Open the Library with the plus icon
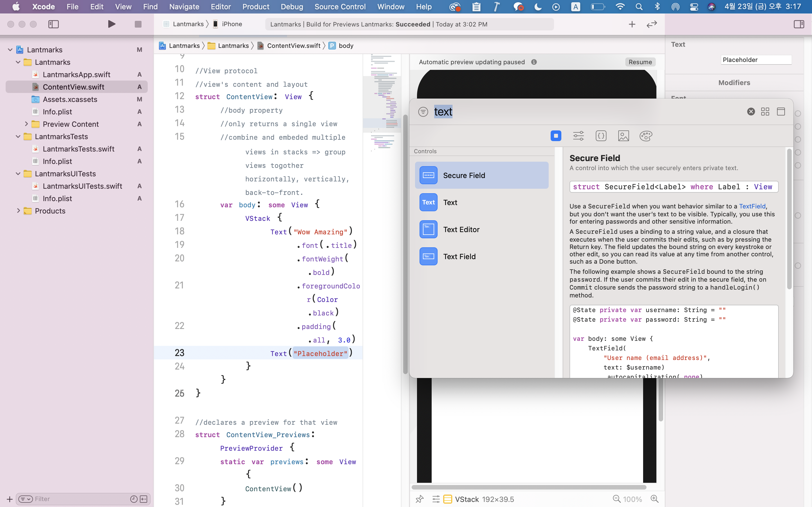The image size is (812, 507). tap(632, 24)
